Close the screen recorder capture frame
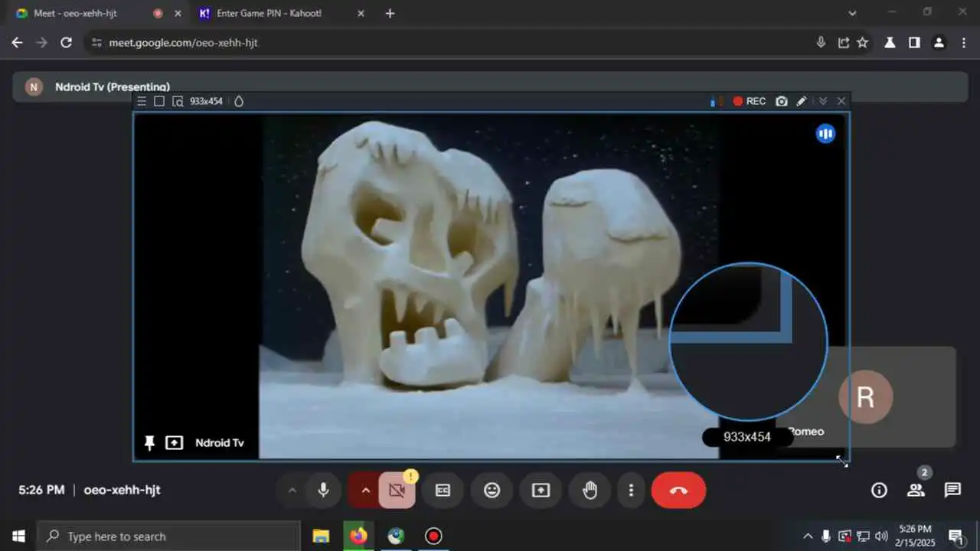The image size is (980, 551). click(x=841, y=101)
